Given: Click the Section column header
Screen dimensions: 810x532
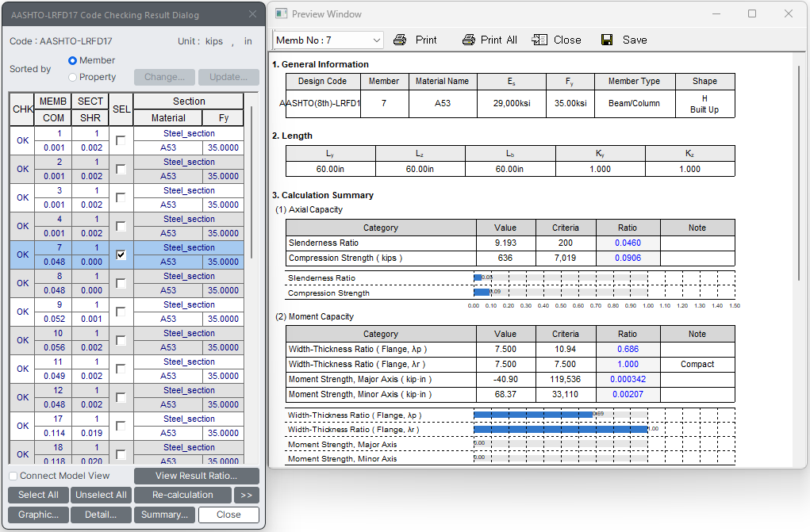Looking at the screenshot, I should [x=189, y=101].
